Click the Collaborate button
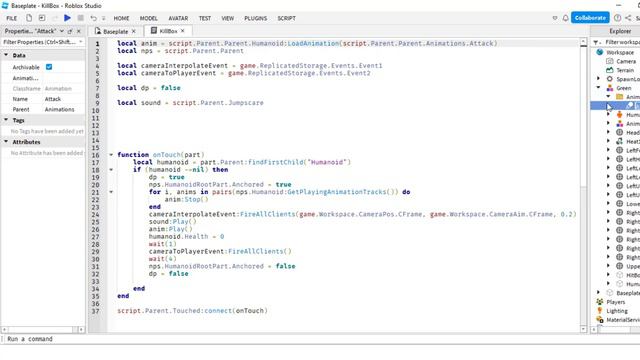 click(x=590, y=18)
